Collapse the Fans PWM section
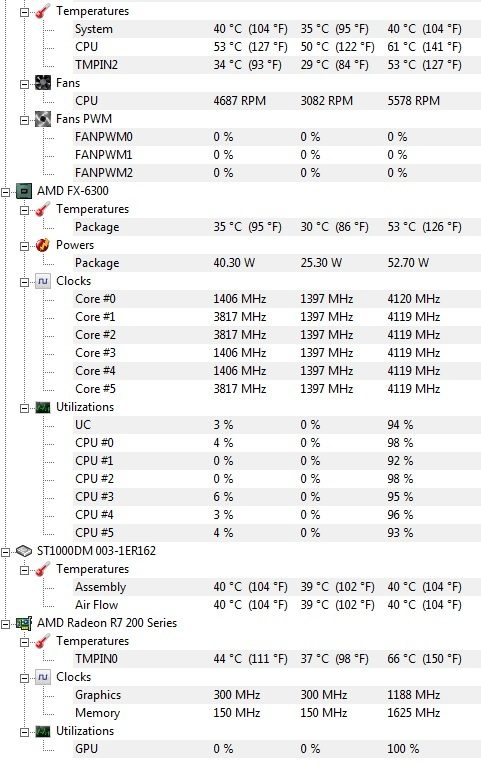The image size is (481, 766). tap(24, 120)
